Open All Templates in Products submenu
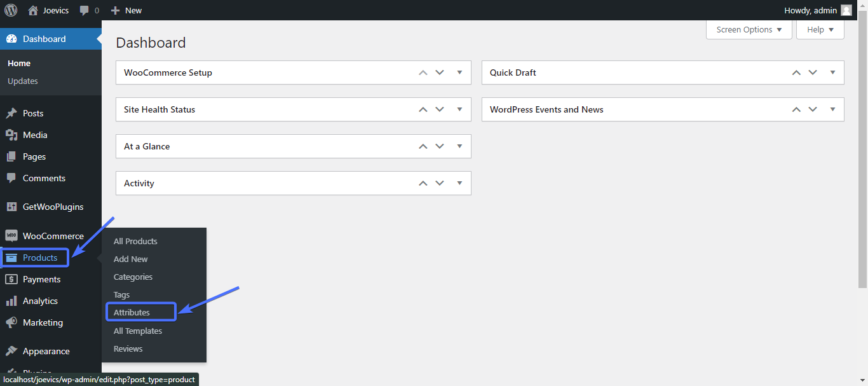This screenshot has width=868, height=386. point(138,331)
